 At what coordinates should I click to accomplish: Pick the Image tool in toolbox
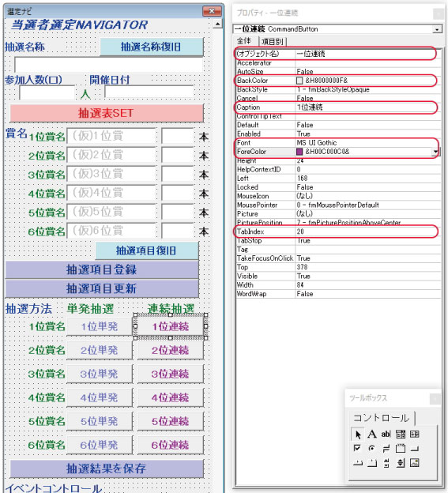[415, 462]
